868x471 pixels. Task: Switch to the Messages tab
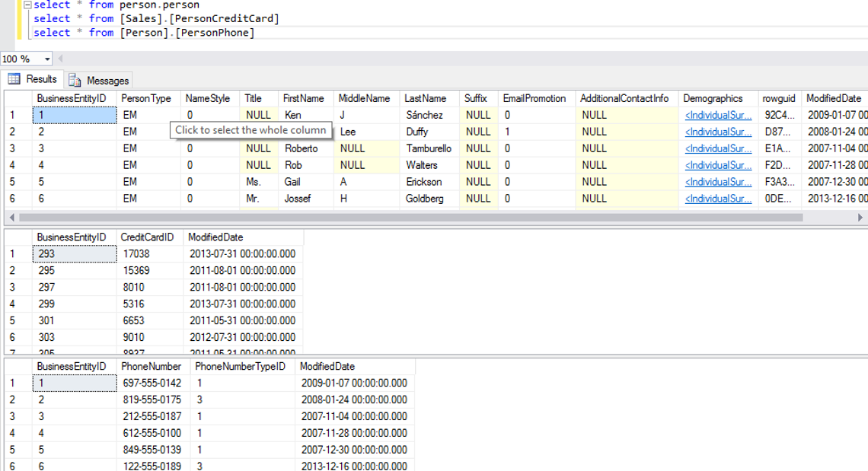point(98,80)
